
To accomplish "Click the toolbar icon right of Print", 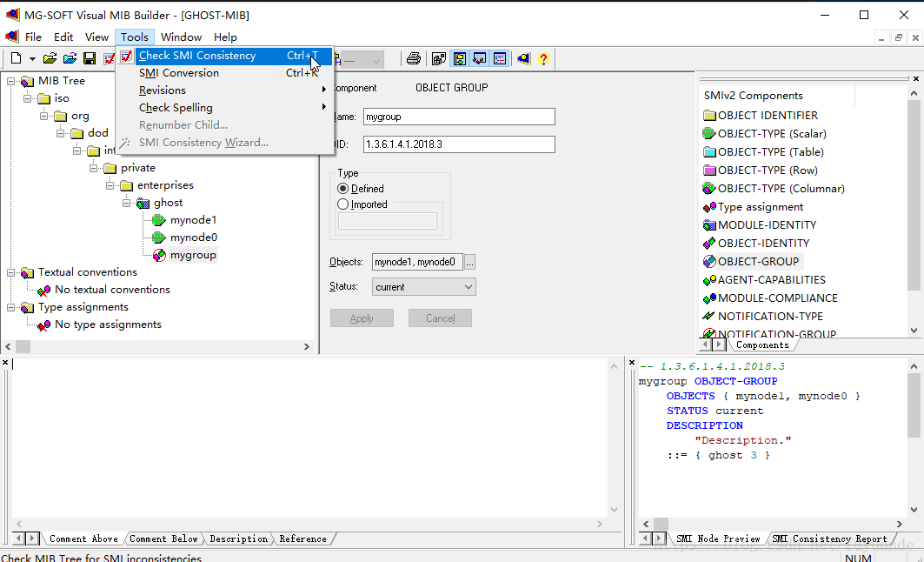I will tap(438, 58).
